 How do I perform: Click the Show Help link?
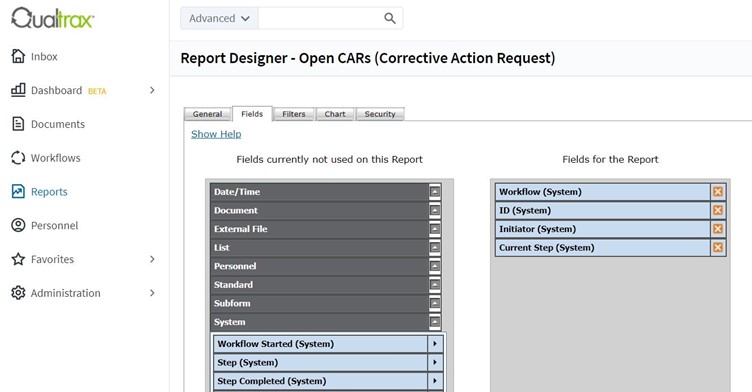point(216,134)
